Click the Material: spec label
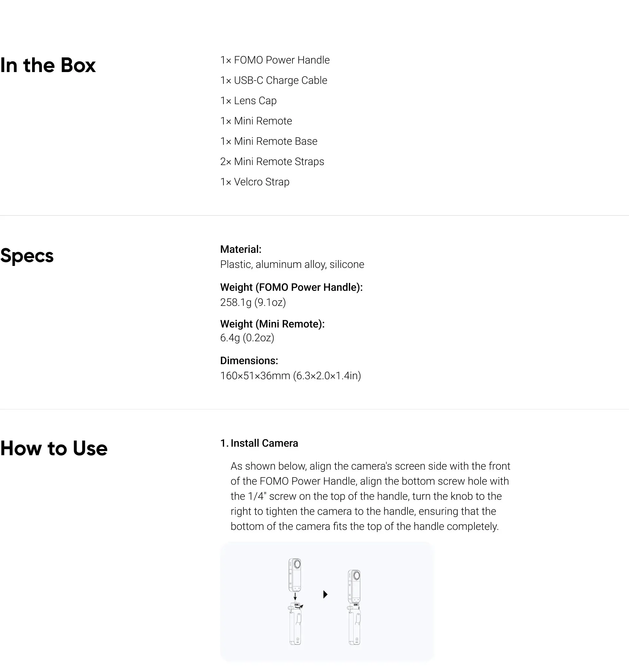The height and width of the screenshot is (672, 629). pyautogui.click(x=241, y=249)
